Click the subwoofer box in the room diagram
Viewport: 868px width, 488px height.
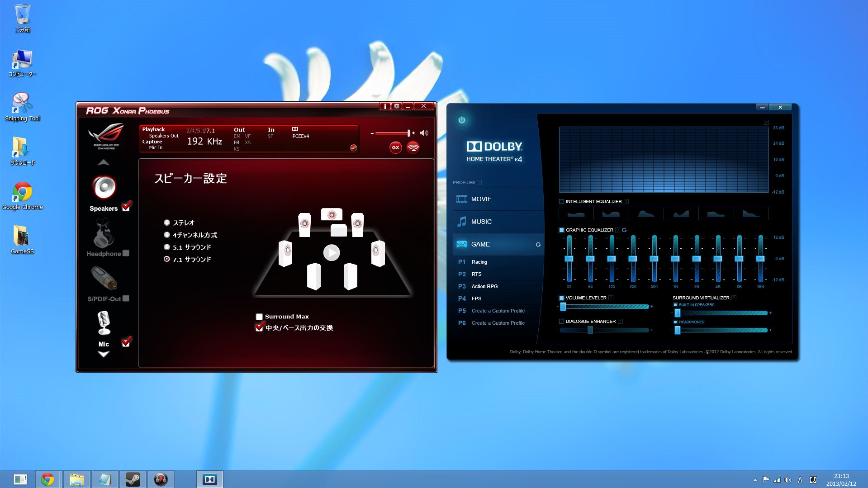pos(339,230)
